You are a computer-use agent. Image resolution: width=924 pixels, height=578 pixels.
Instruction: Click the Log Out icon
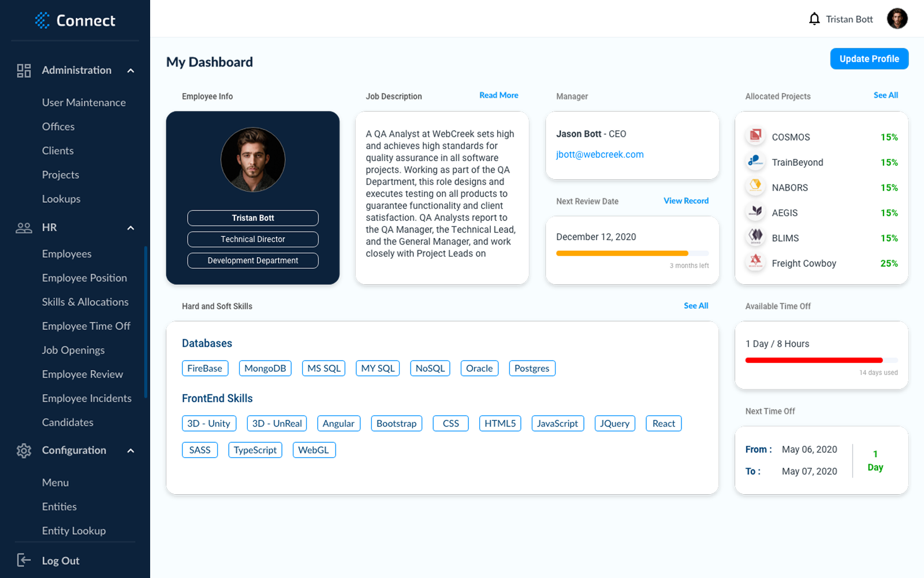24,560
